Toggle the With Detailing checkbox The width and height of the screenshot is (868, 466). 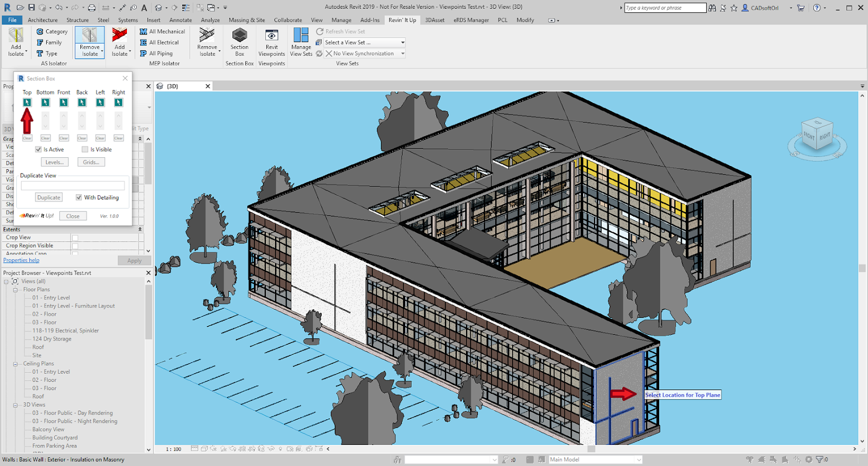pyautogui.click(x=79, y=197)
